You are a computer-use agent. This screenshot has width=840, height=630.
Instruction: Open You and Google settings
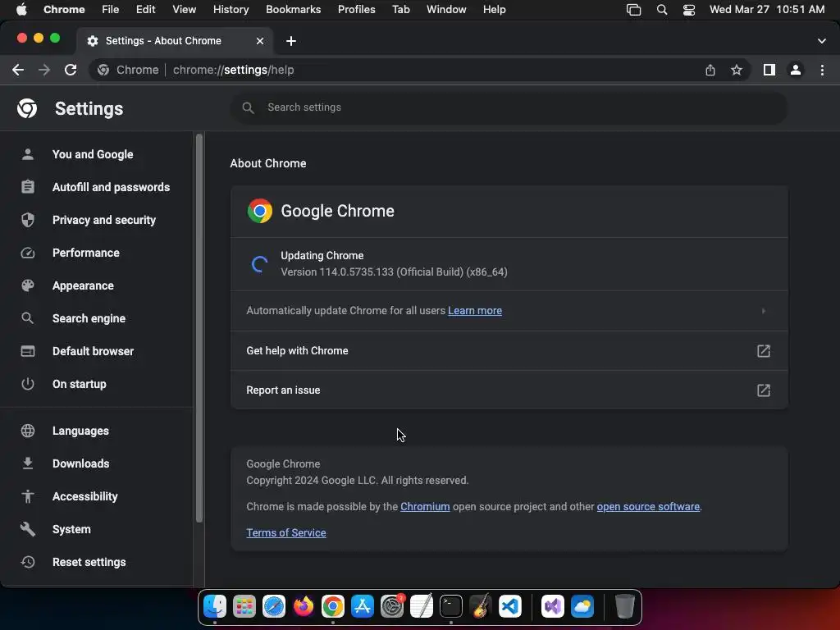(x=93, y=154)
